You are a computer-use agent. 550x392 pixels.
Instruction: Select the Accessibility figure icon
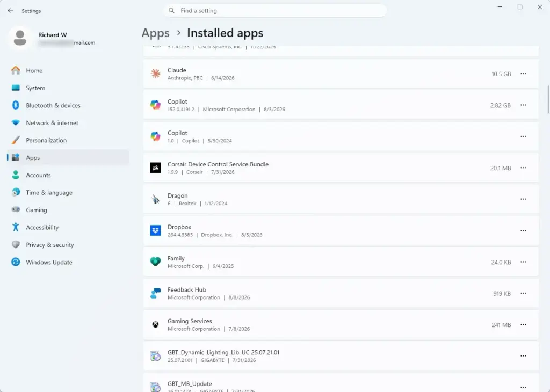tap(16, 227)
